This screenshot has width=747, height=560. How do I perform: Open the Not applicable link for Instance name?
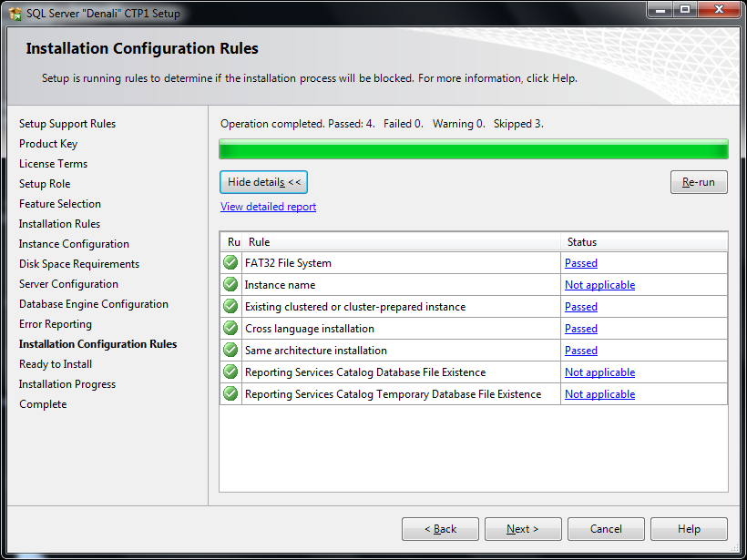tap(599, 285)
